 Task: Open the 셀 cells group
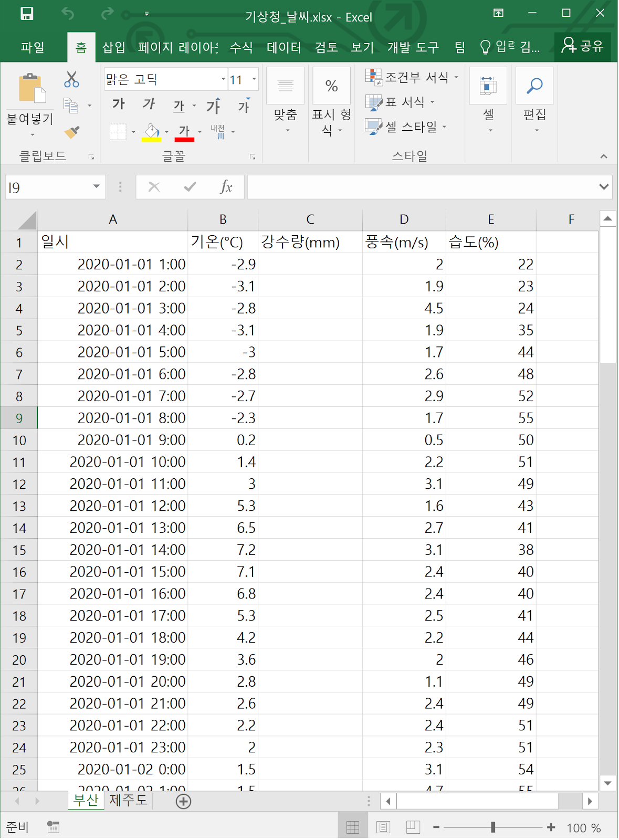[x=488, y=101]
